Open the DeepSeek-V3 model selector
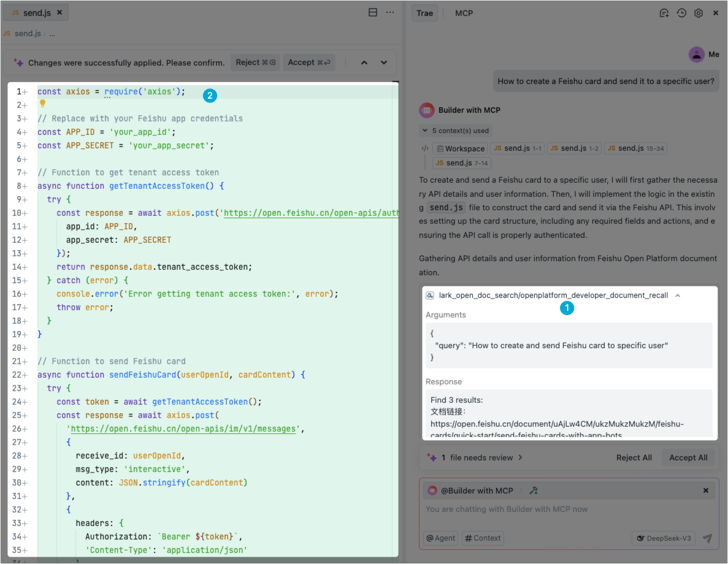This screenshot has width=728, height=564. (664, 538)
